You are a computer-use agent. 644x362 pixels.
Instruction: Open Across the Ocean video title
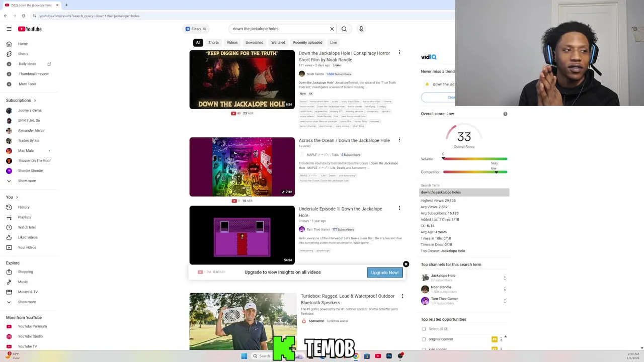click(344, 140)
